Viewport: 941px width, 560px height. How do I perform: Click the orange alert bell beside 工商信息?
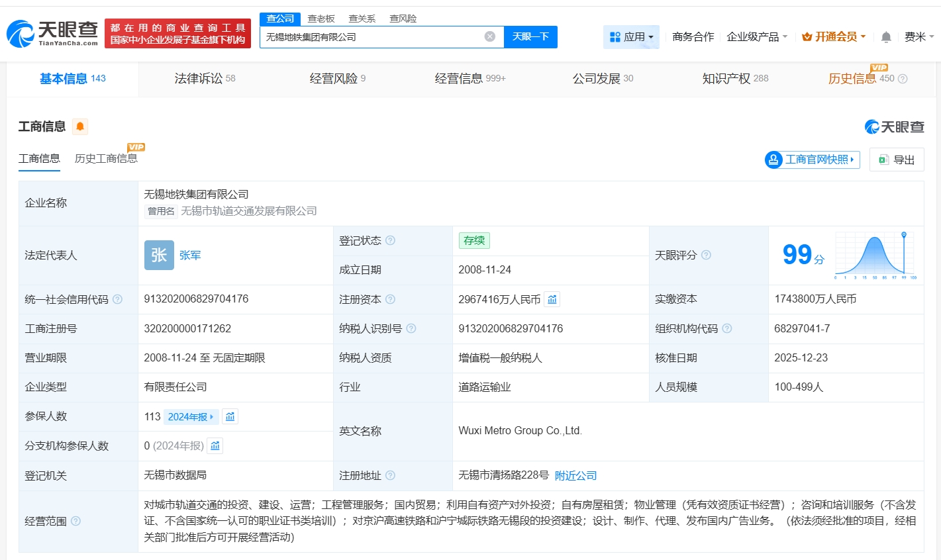(x=80, y=126)
